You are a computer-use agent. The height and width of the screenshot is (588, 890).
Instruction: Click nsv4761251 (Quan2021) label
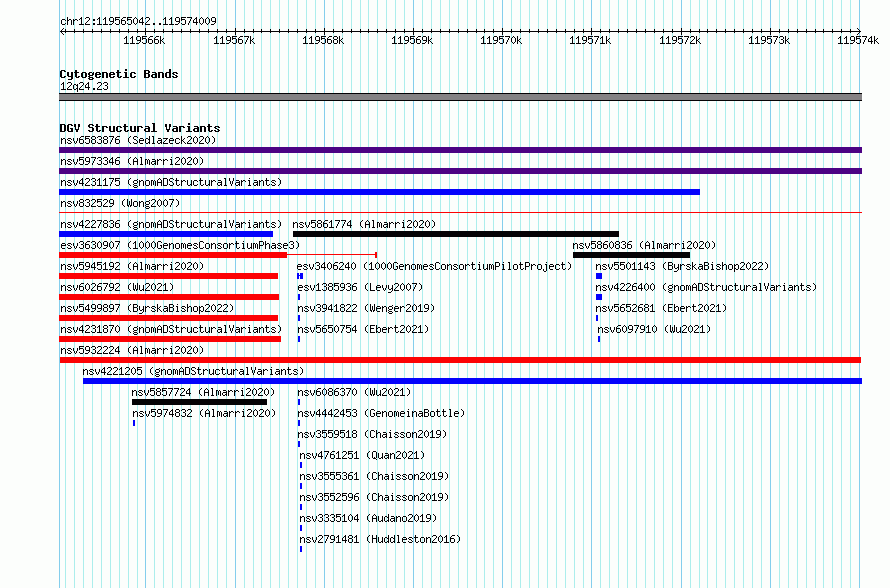[x=362, y=455]
